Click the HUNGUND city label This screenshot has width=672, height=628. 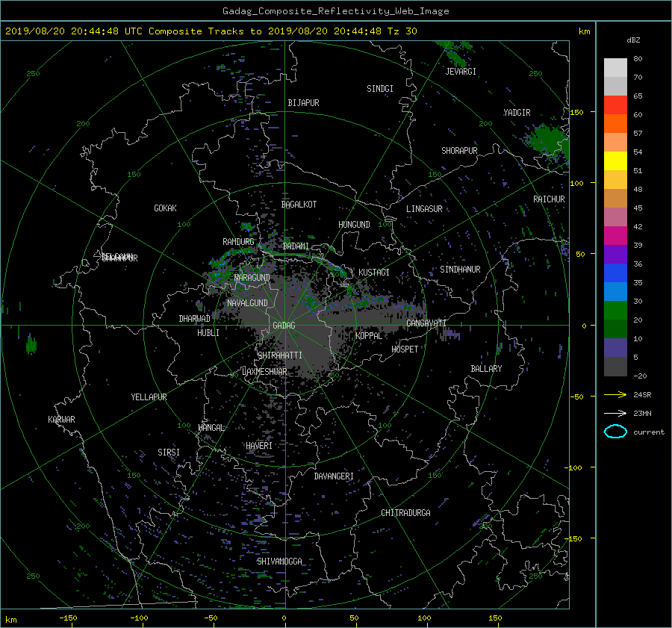(354, 225)
